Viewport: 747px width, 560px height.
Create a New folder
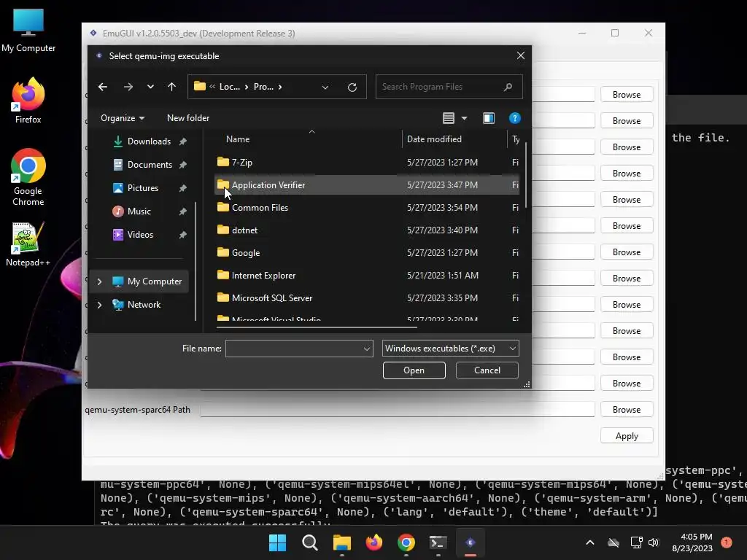pos(188,118)
